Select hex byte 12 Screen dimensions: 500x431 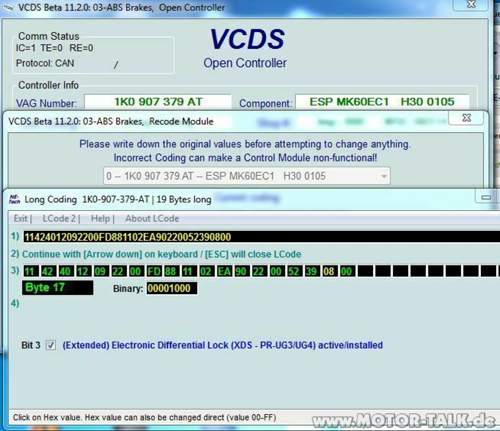(83, 271)
